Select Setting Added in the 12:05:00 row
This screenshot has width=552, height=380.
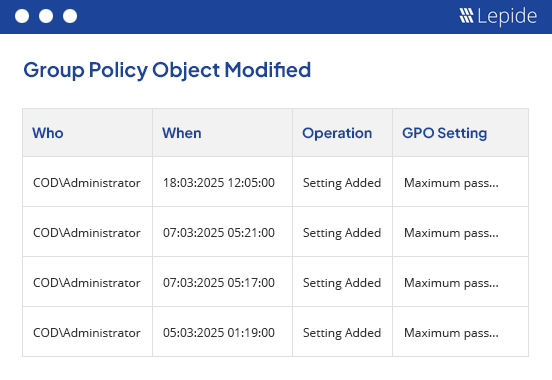342,183
